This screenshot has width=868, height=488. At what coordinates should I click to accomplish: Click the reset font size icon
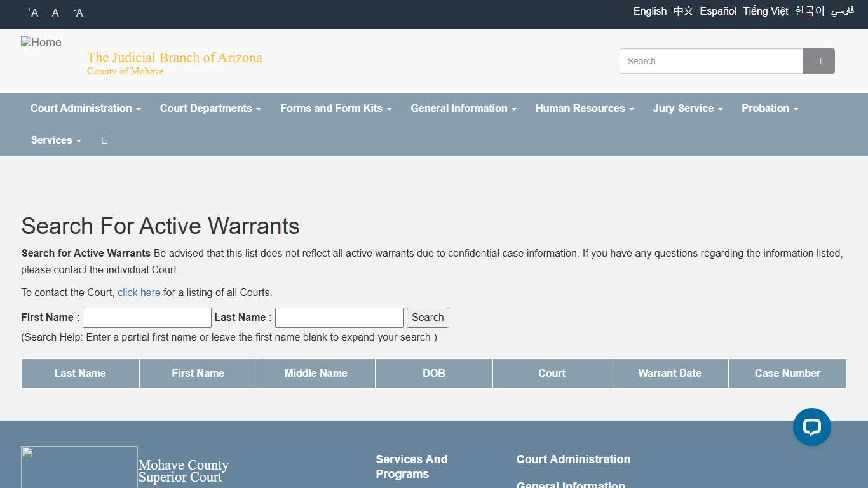point(55,13)
